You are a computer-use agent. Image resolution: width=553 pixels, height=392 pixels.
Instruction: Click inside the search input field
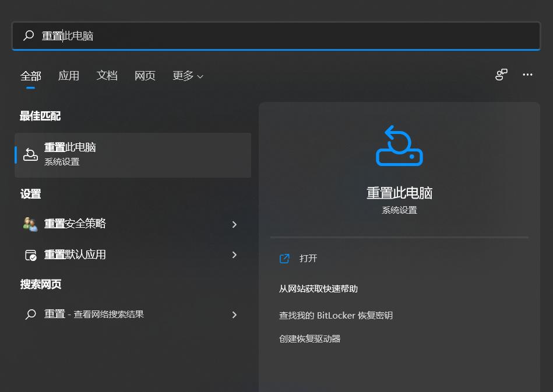pos(175,36)
